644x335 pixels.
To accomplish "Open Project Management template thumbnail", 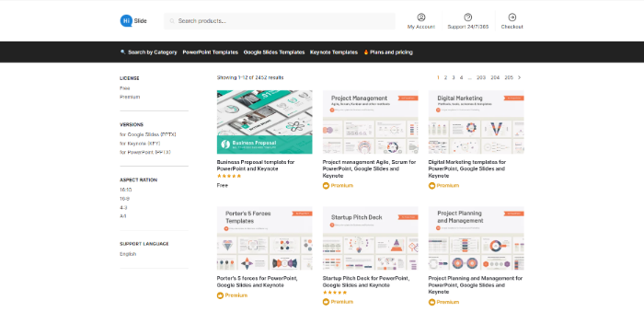I will point(370,122).
